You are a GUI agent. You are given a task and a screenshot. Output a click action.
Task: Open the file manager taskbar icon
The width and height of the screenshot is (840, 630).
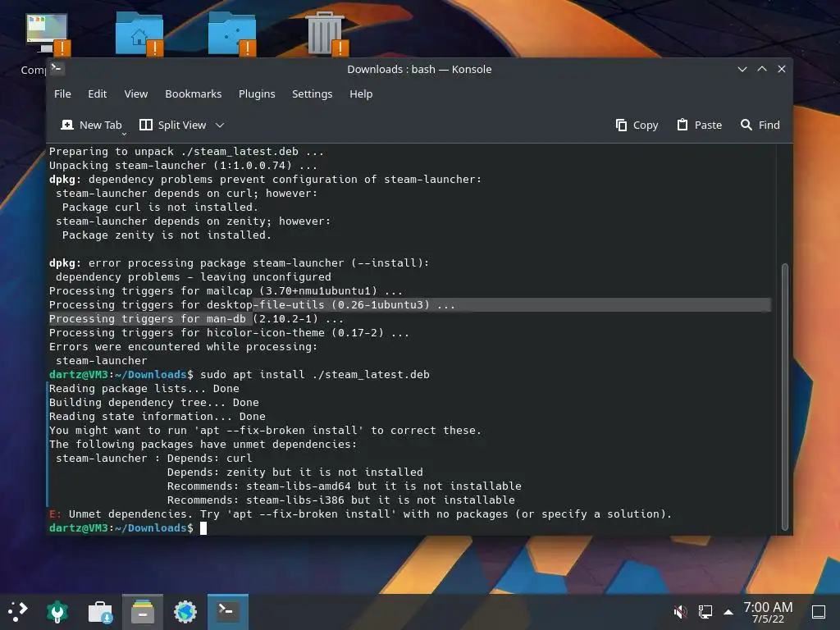[143, 611]
